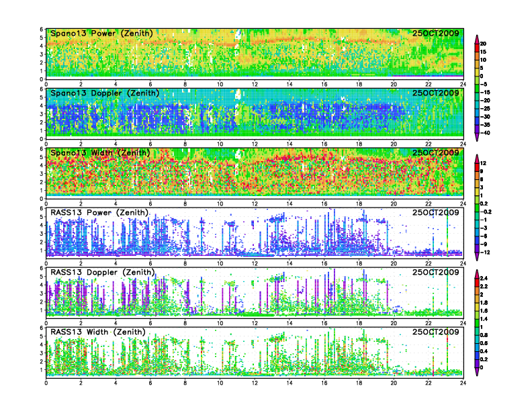Select the 25OCT2009 date in RASS13 Power panel
This screenshot has width=532, height=411.
click(x=436, y=212)
